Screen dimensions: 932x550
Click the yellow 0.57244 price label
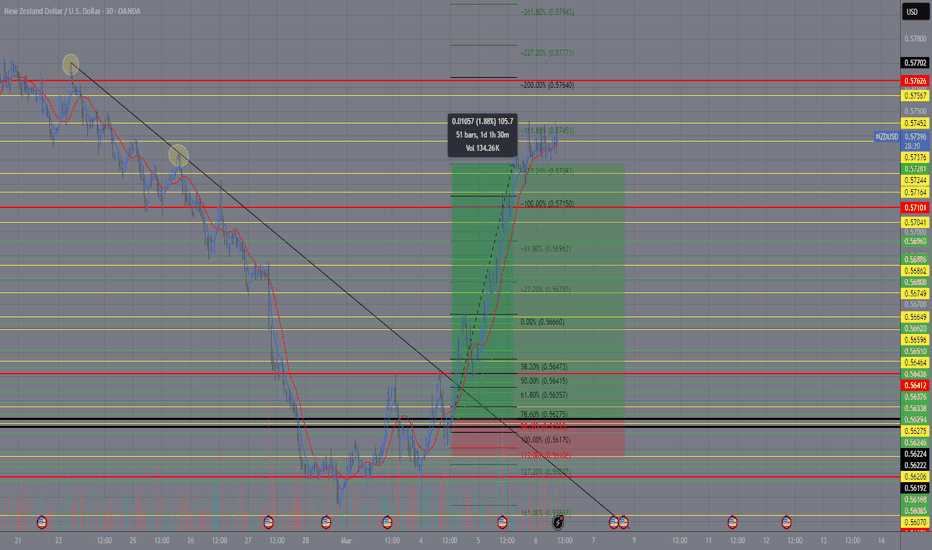[915, 180]
